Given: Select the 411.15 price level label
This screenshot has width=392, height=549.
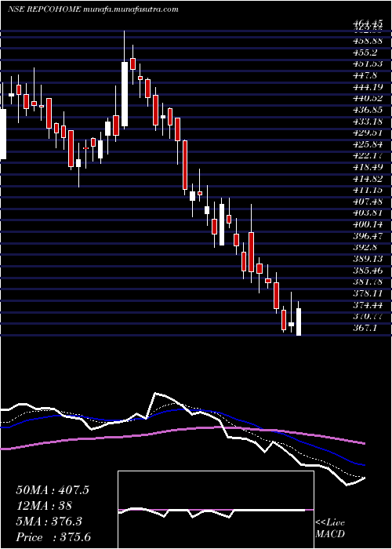Looking at the screenshot, I should click(368, 190).
